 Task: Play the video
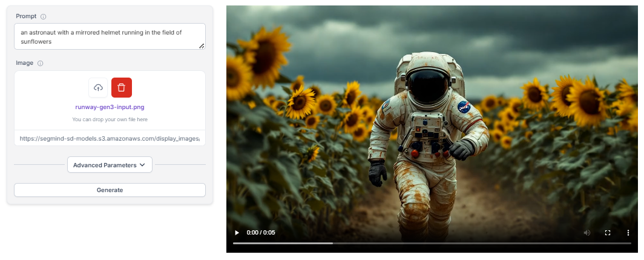pos(237,233)
